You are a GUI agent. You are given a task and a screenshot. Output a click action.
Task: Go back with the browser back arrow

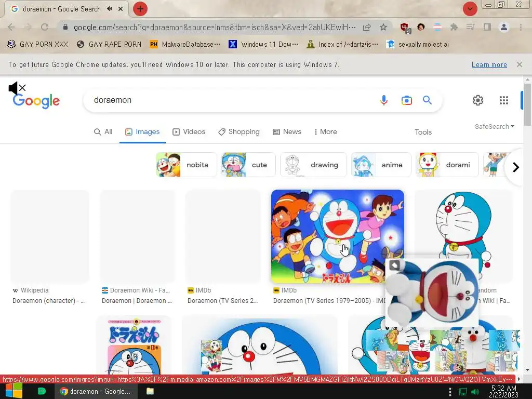11,27
